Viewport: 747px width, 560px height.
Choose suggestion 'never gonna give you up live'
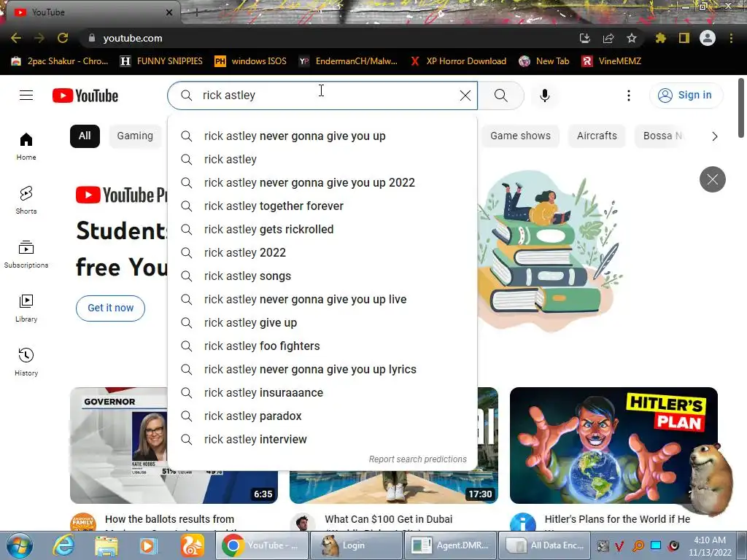coord(322,300)
